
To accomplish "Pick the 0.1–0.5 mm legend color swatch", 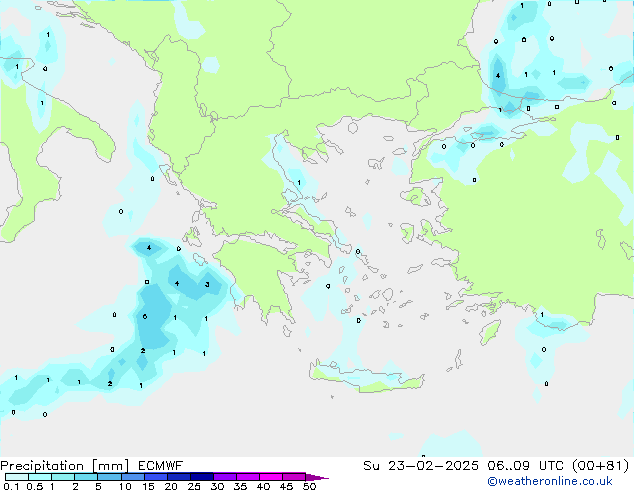I will pos(17,477).
